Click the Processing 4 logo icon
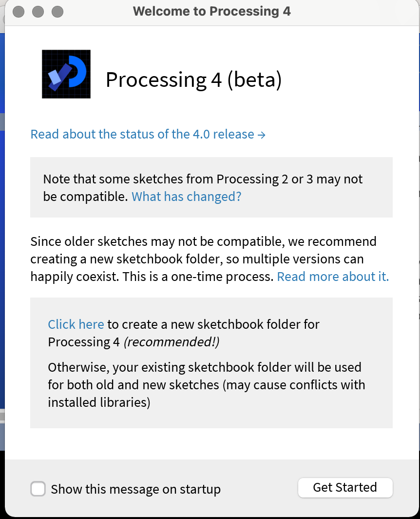Image resolution: width=420 pixels, height=519 pixels. point(66,74)
